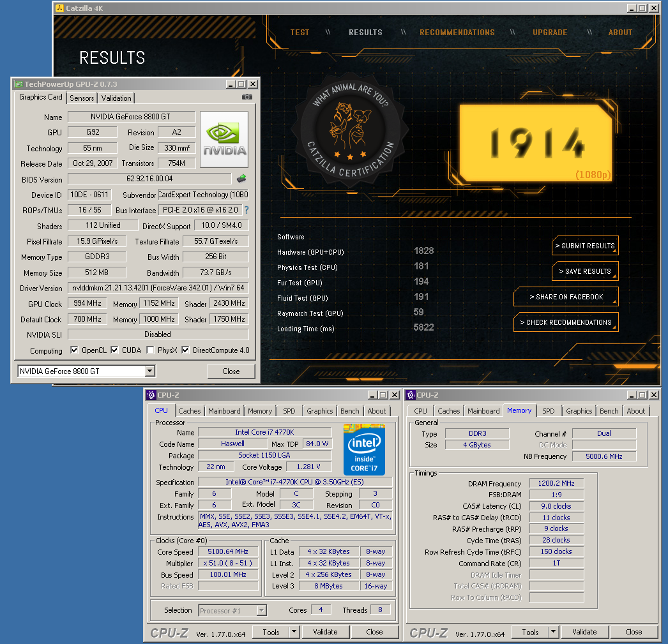Viewport: 668px width, 644px height.
Task: Click the NB Frequency value 5000.6 MHz
Action: point(604,456)
